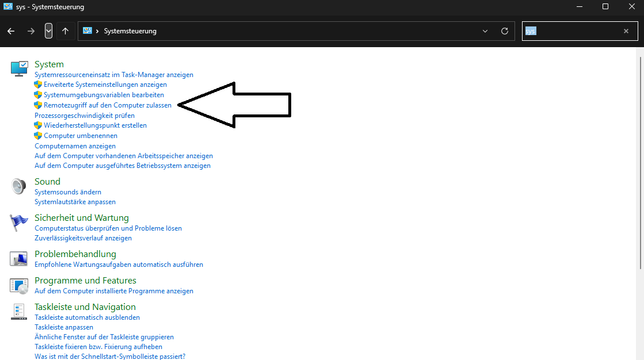Select Wiederherstellungspunkt erstellen

click(95, 125)
